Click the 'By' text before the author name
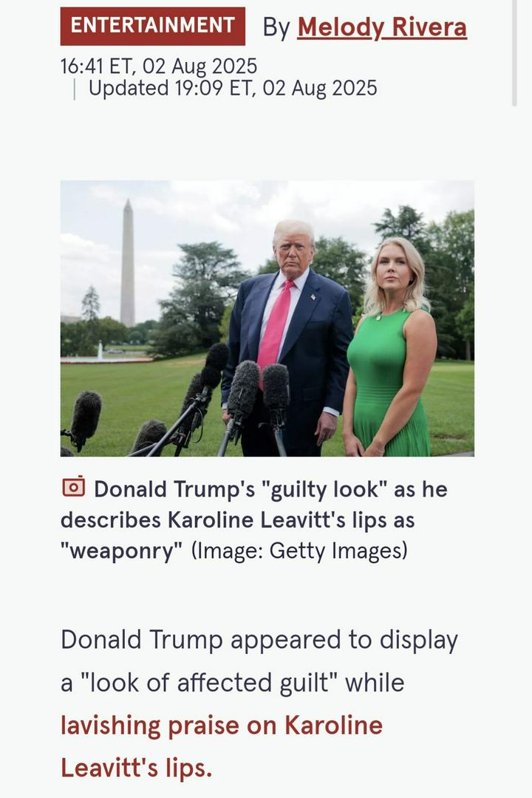532x798 pixels. pyautogui.click(x=276, y=27)
